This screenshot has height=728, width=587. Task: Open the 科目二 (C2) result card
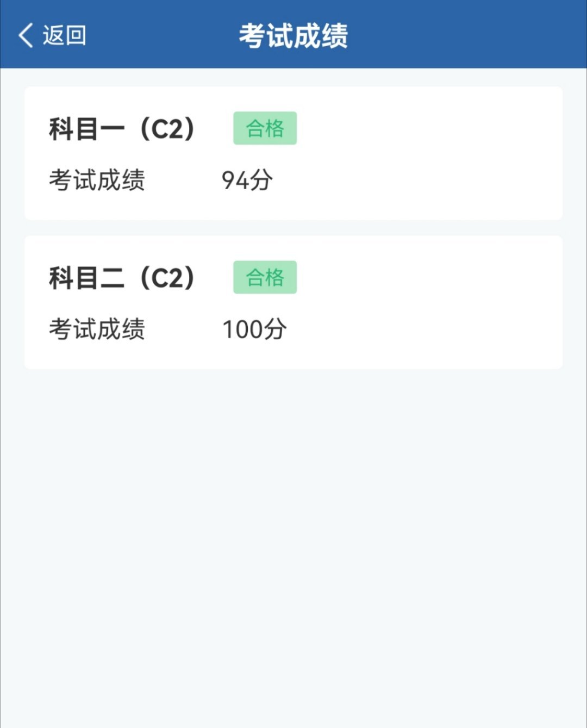293,302
